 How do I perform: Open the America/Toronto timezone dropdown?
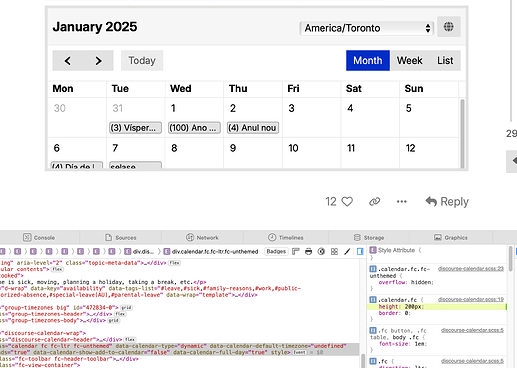(x=366, y=28)
